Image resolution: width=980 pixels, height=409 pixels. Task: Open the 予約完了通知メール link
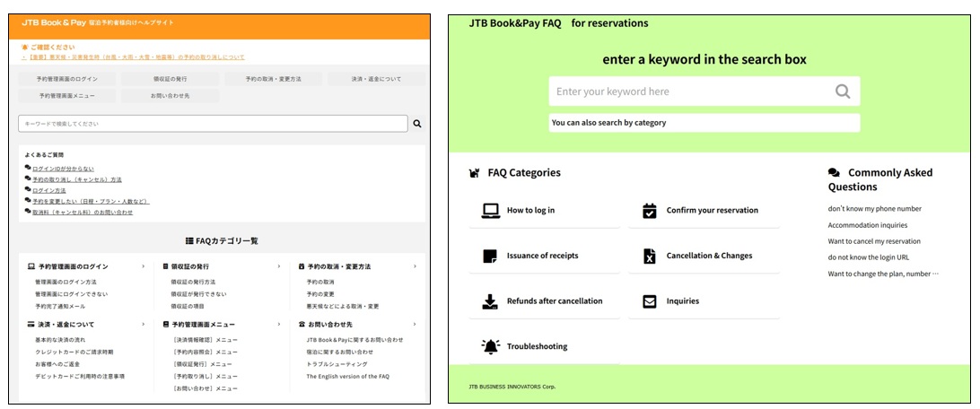(60, 306)
